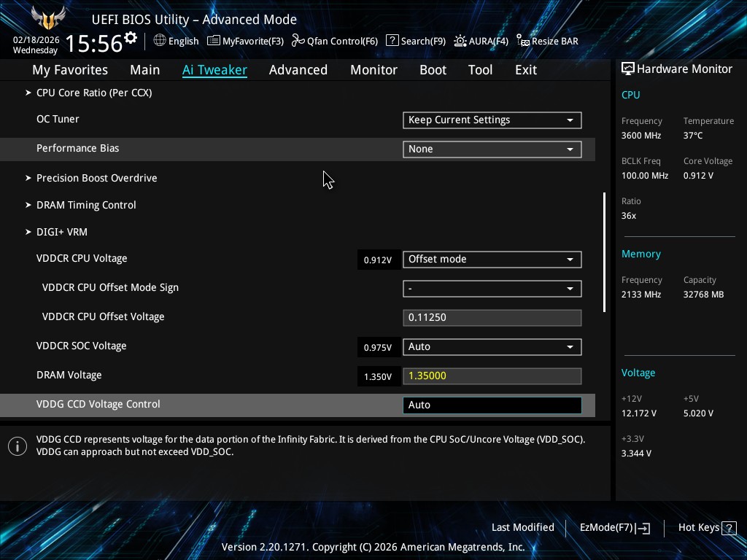The image size is (747, 560).
Task: Click the vertical scrollbar thumb
Action: [605, 252]
